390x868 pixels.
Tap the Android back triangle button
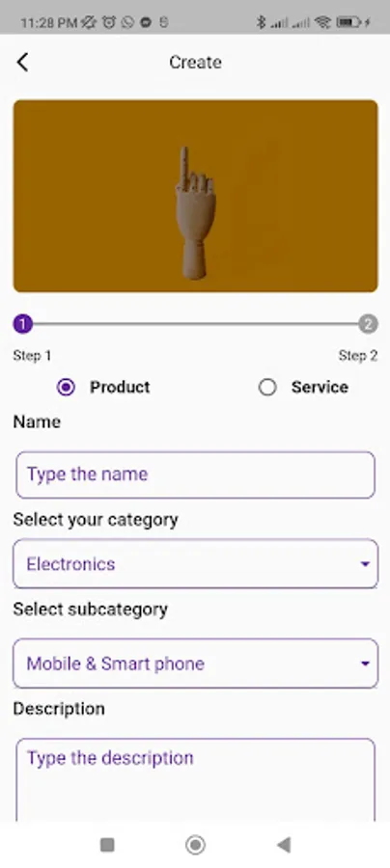284,845
